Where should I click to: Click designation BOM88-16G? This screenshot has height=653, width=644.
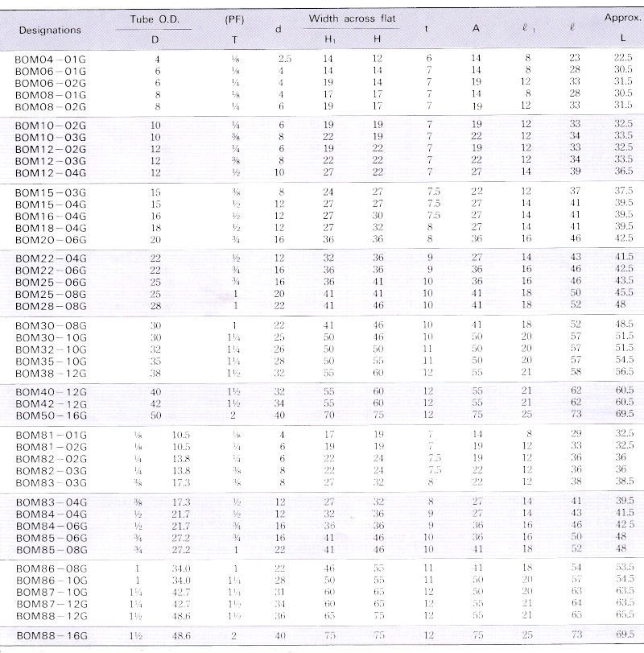point(52,636)
